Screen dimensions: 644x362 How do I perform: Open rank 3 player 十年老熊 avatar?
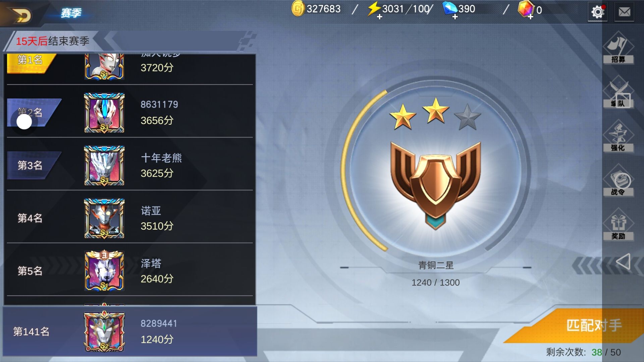coord(104,165)
